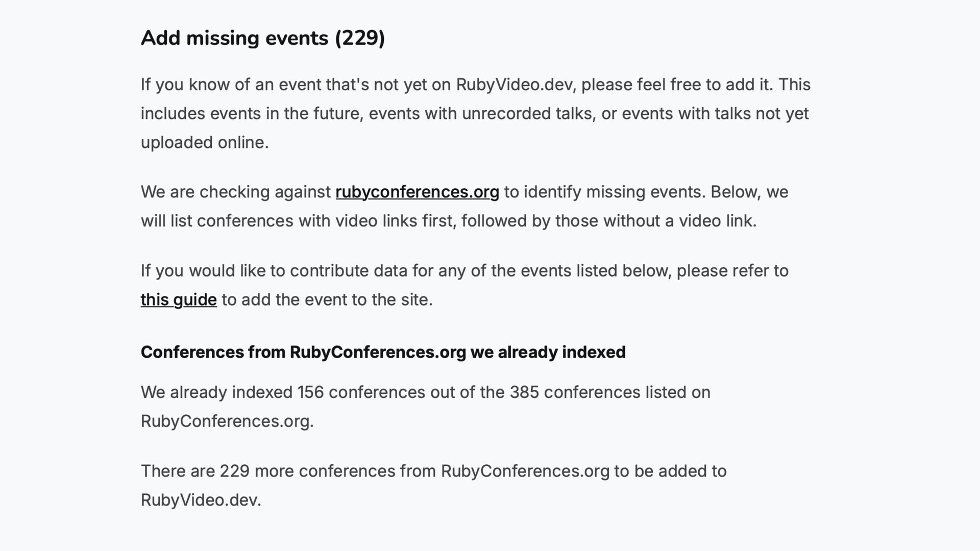
Task: Click 'to add the event to the site.'
Action: [x=327, y=299]
